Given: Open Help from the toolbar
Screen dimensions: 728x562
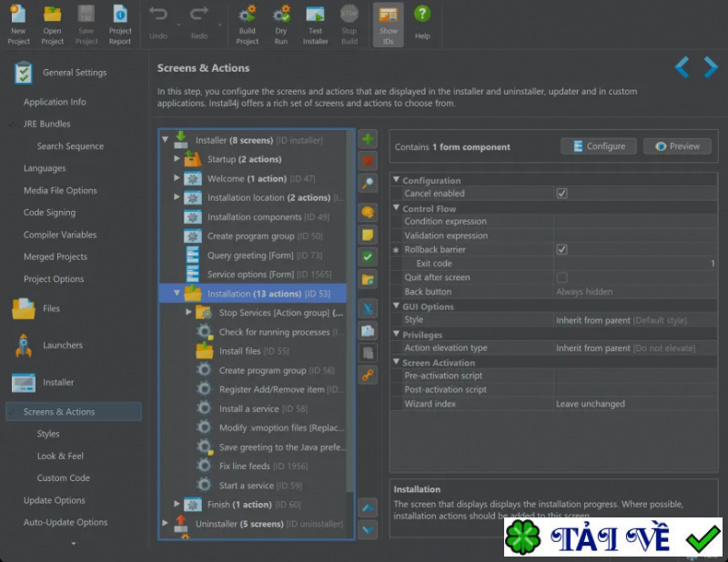Looking at the screenshot, I should tap(422, 24).
